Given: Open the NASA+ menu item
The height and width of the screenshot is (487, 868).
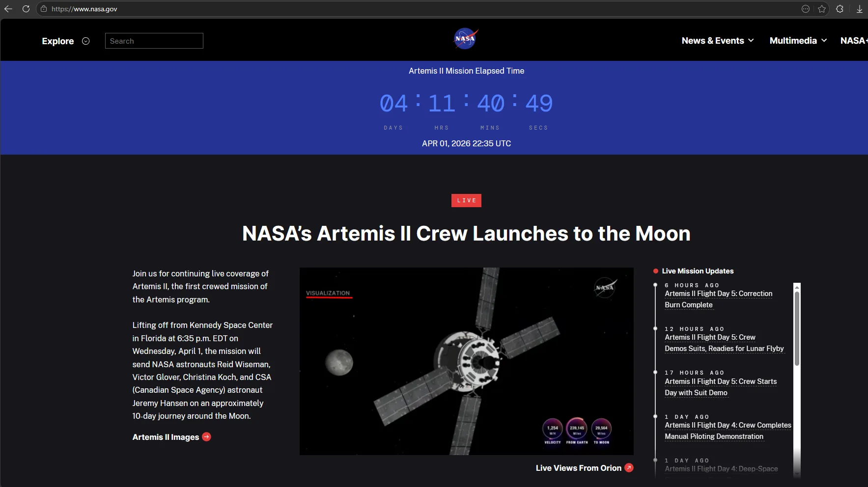Looking at the screenshot, I should [854, 41].
